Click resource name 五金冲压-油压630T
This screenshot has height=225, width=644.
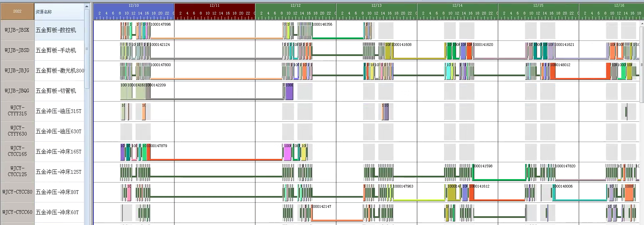[x=59, y=131]
